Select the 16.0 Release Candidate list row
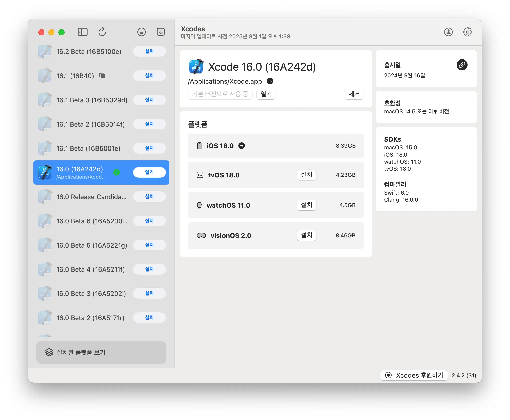Image resolution: width=510 pixels, height=420 pixels. pos(91,197)
